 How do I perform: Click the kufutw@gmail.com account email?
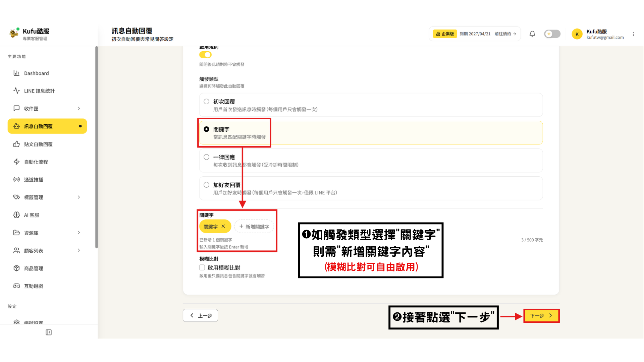[605, 38]
